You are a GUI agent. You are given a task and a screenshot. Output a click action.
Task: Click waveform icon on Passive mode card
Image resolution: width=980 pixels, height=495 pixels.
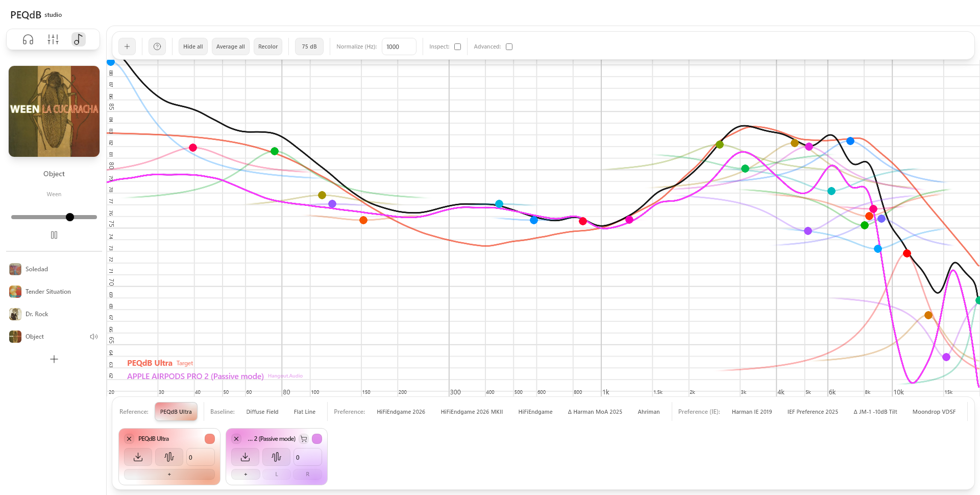pos(276,457)
